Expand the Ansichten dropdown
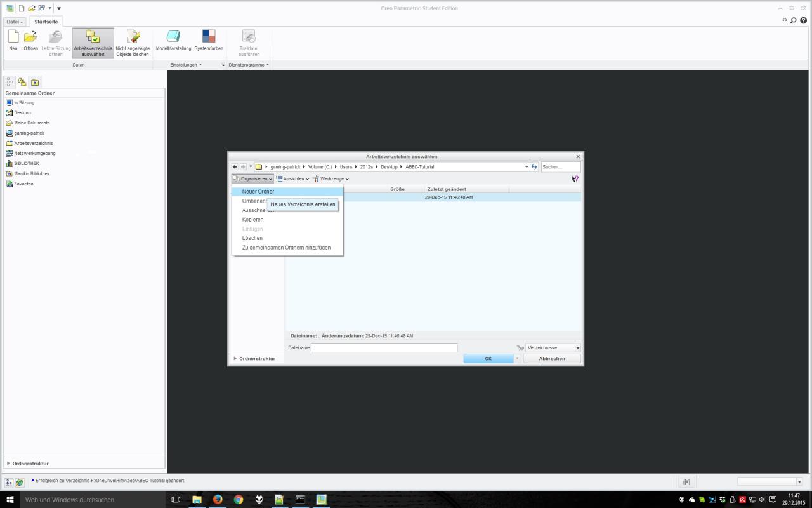Viewport: 812px width, 508px height. point(292,179)
